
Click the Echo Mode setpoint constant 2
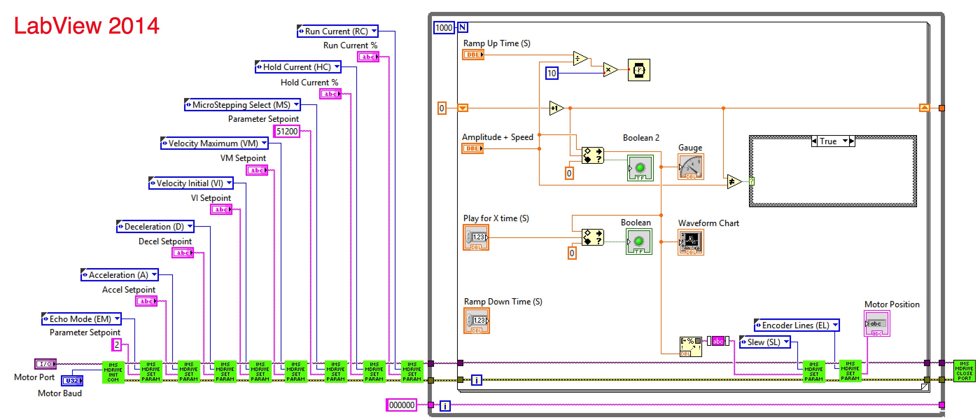click(117, 345)
